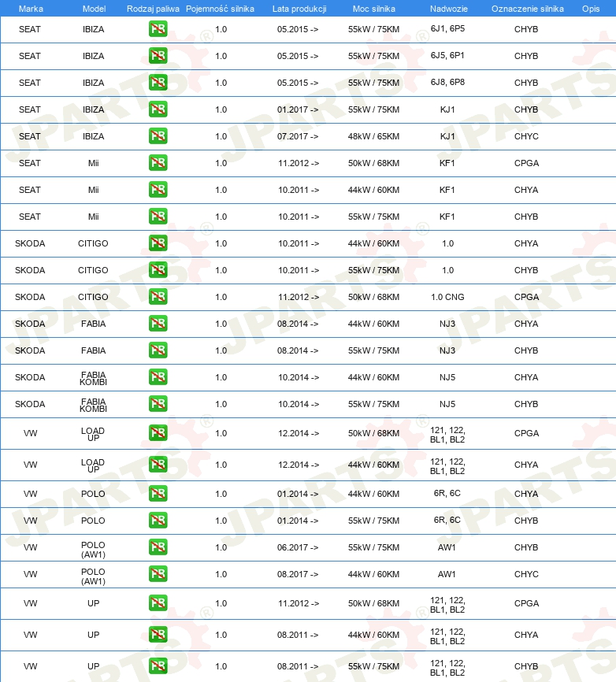The height and width of the screenshot is (682, 616).
Task: Click the FABIA KOMBI model in the 44kW row
Action: click(93, 378)
